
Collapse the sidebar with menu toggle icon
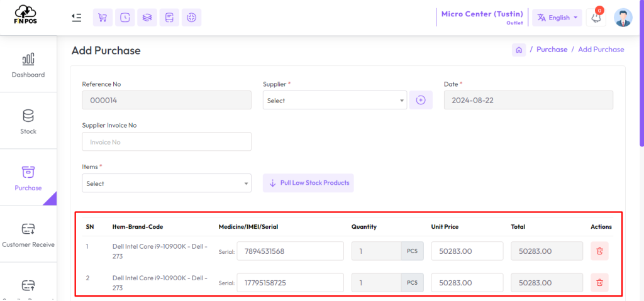click(x=76, y=17)
